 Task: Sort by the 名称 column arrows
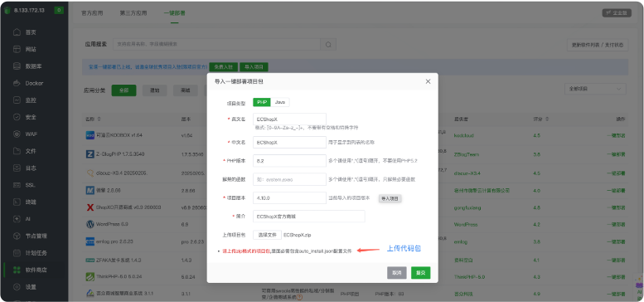click(x=99, y=119)
